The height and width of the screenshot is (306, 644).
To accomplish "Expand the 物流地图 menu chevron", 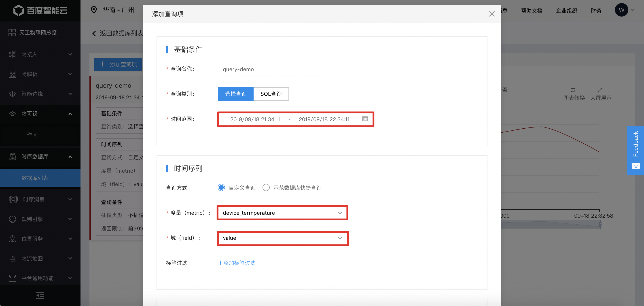I will click(x=70, y=259).
